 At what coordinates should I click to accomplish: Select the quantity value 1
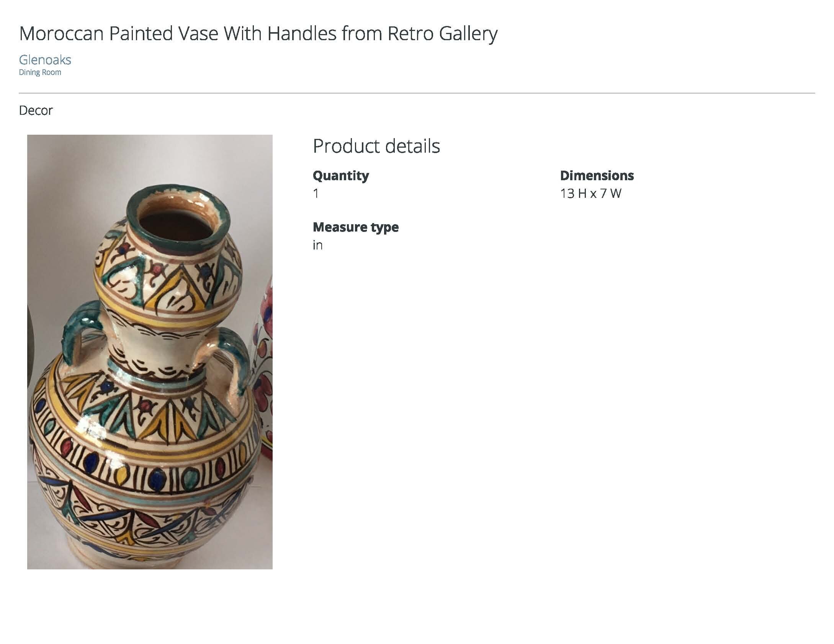[316, 194]
